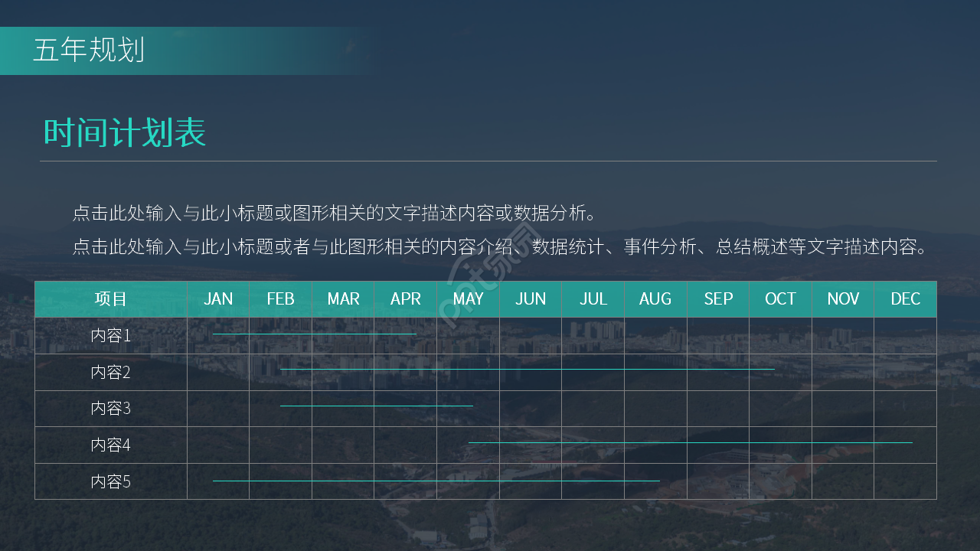Image resolution: width=980 pixels, height=551 pixels.
Task: Click the teal schedule line in row 内容2
Action: 528,369
